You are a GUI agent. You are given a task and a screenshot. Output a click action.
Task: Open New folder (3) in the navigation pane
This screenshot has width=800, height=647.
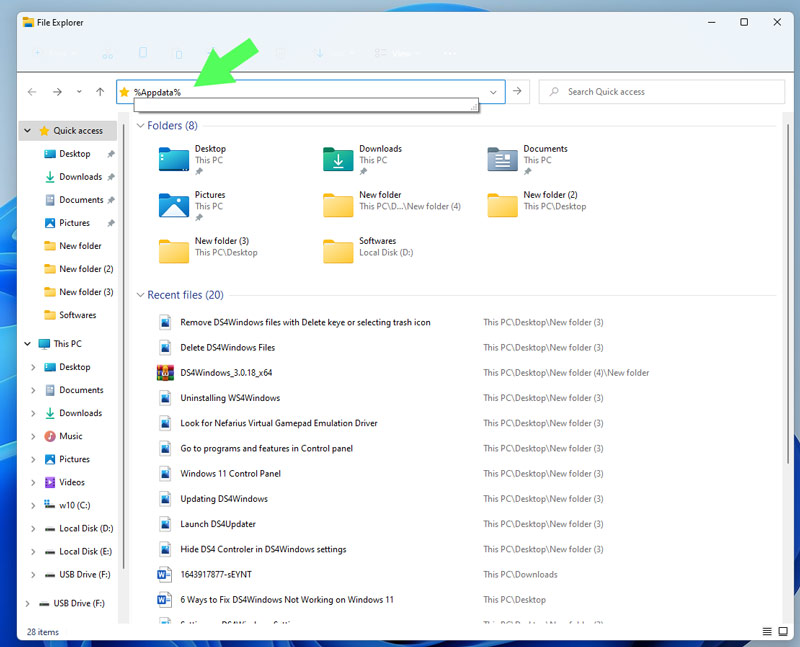(86, 292)
